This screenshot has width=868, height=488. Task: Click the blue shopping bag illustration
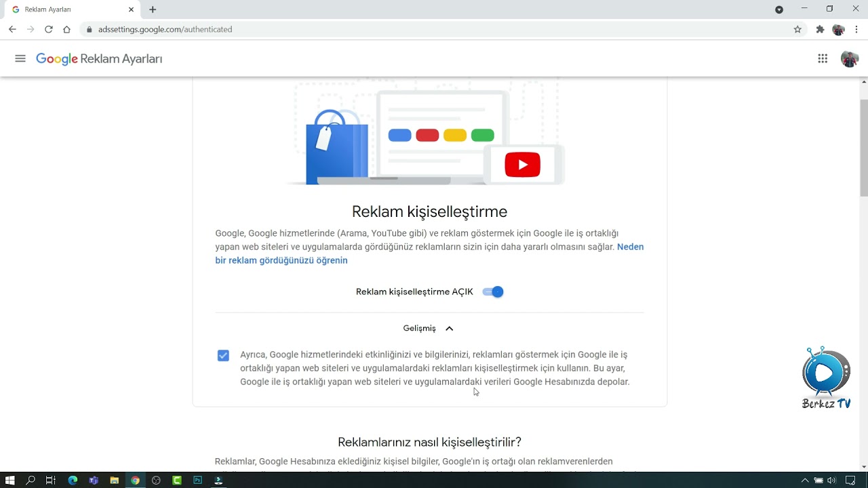(x=337, y=148)
